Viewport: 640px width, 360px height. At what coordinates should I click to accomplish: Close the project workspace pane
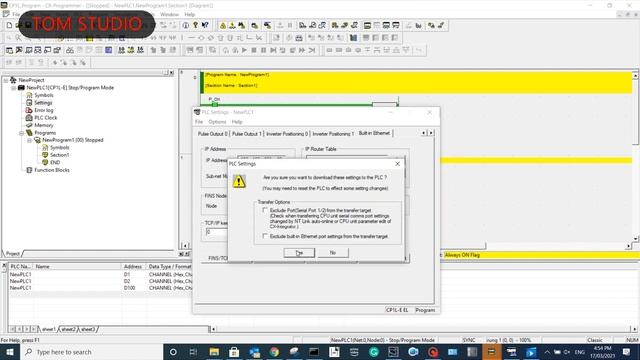172,73
